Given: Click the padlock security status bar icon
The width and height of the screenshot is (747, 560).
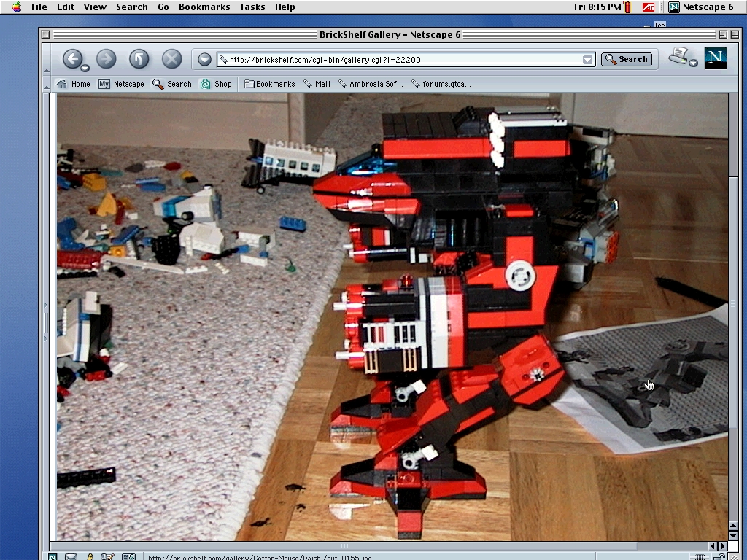Looking at the screenshot, I should (x=720, y=556).
